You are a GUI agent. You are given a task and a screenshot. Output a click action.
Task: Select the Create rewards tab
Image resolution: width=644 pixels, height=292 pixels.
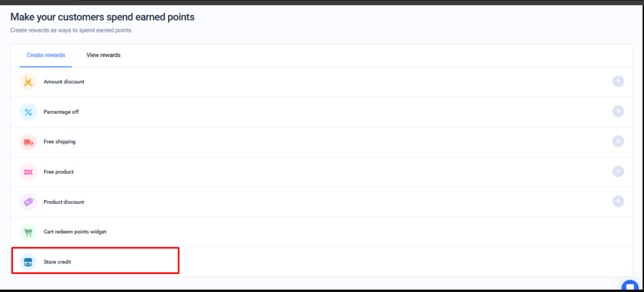click(x=46, y=55)
